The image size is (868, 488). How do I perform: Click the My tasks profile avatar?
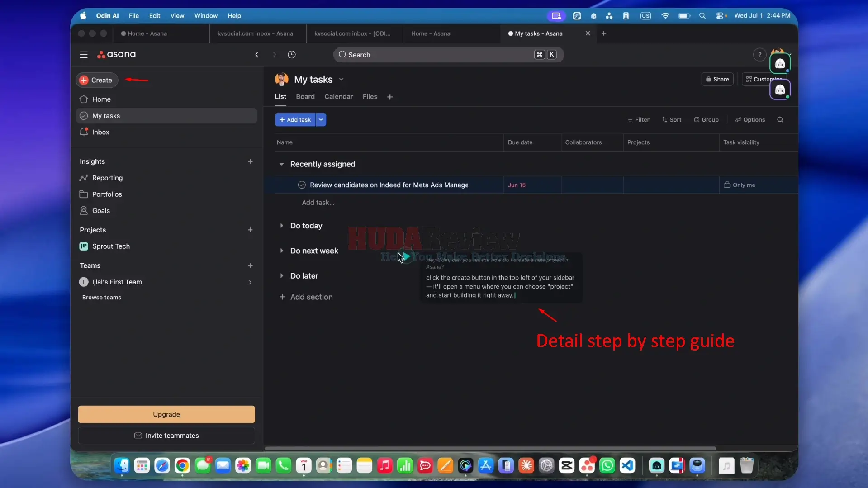(282, 79)
